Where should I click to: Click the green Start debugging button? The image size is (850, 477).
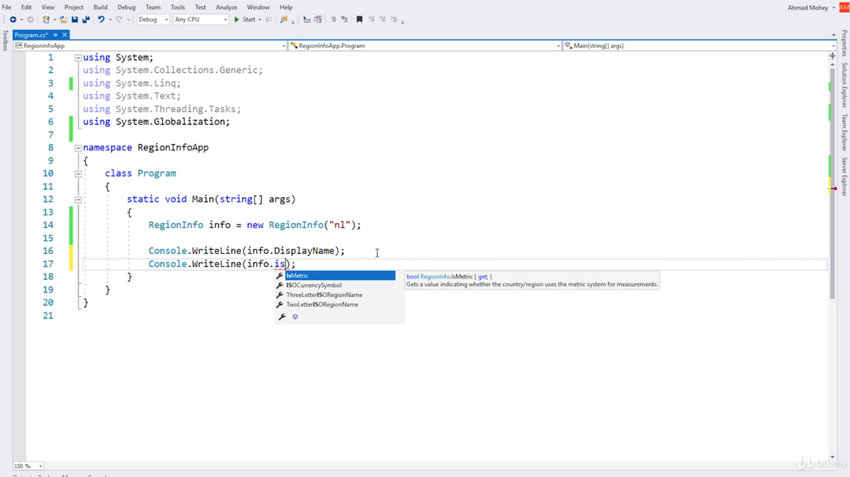pyautogui.click(x=245, y=20)
